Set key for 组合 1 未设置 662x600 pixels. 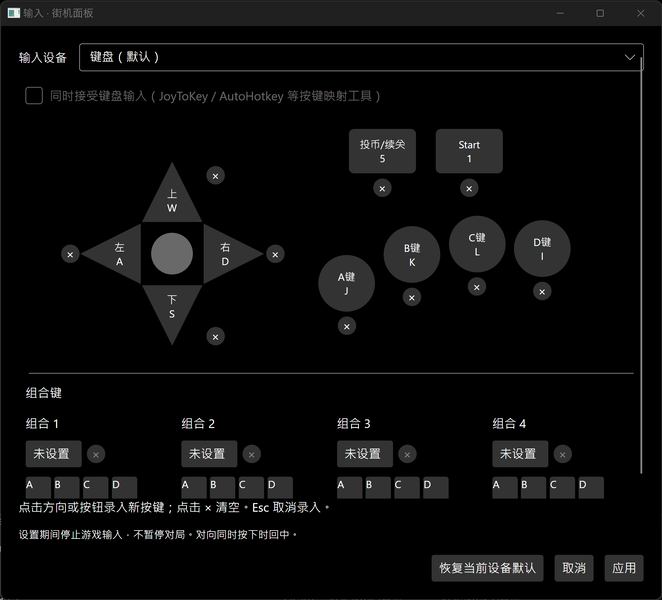pyautogui.click(x=54, y=454)
